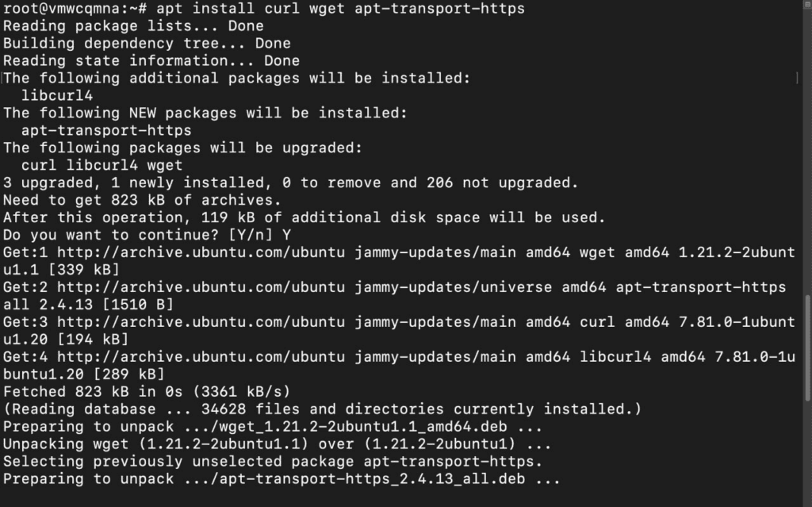Click the typed apt install command text
The height and width of the screenshot is (507, 812).
340,9
